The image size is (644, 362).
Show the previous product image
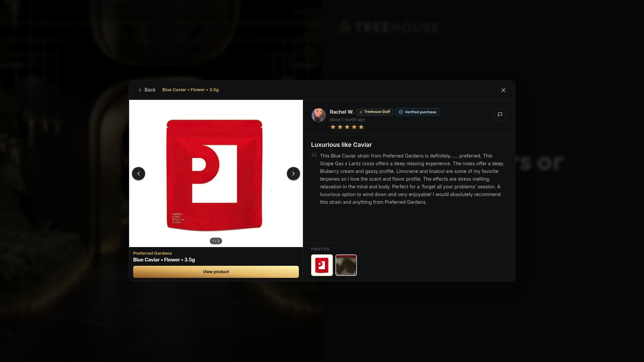coord(139,174)
